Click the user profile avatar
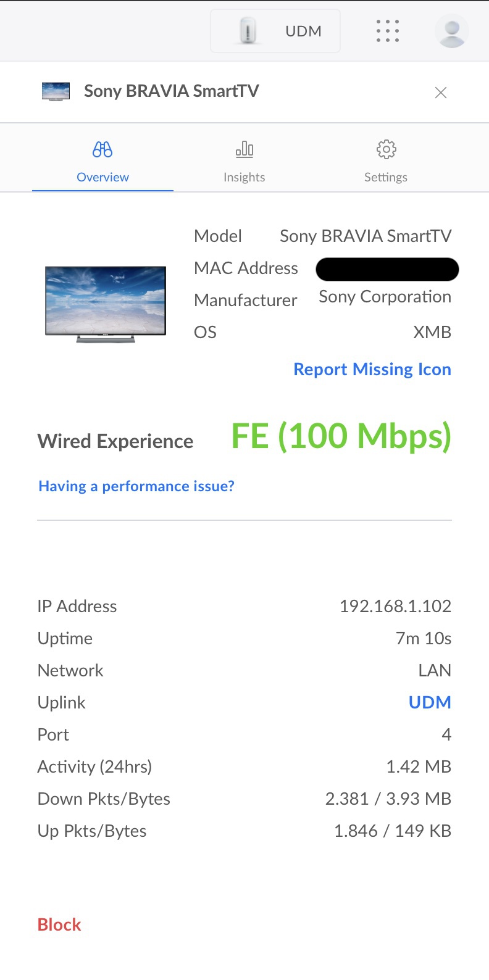 (451, 31)
